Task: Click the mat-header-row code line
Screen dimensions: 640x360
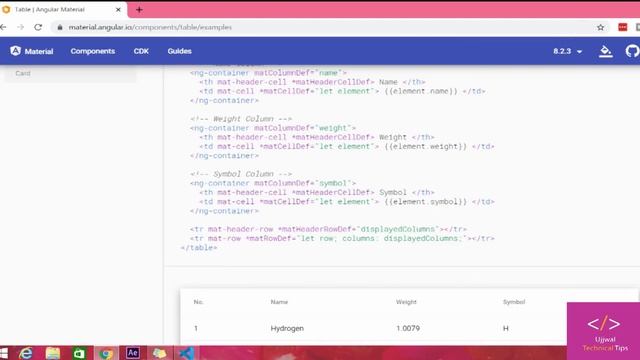Action: point(328,229)
